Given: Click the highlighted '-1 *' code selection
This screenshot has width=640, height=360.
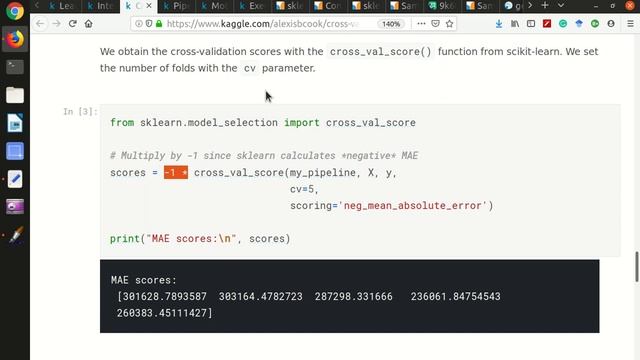Looking at the screenshot, I should [x=176, y=173].
